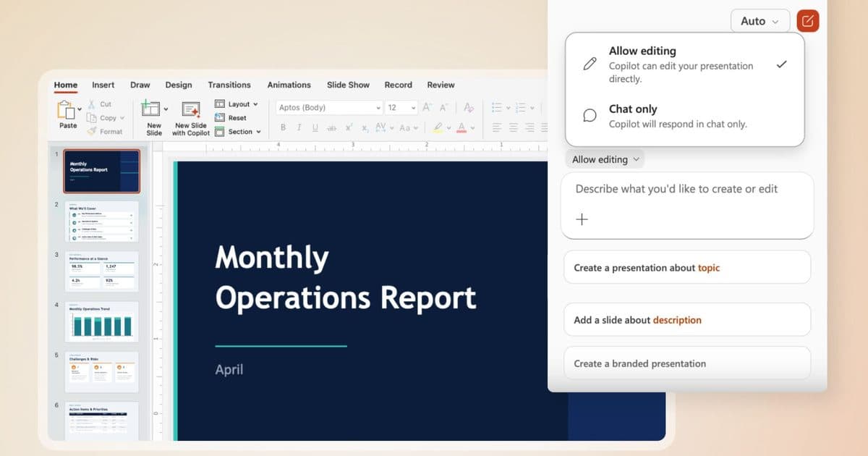Toggle italic formatting

[299, 127]
